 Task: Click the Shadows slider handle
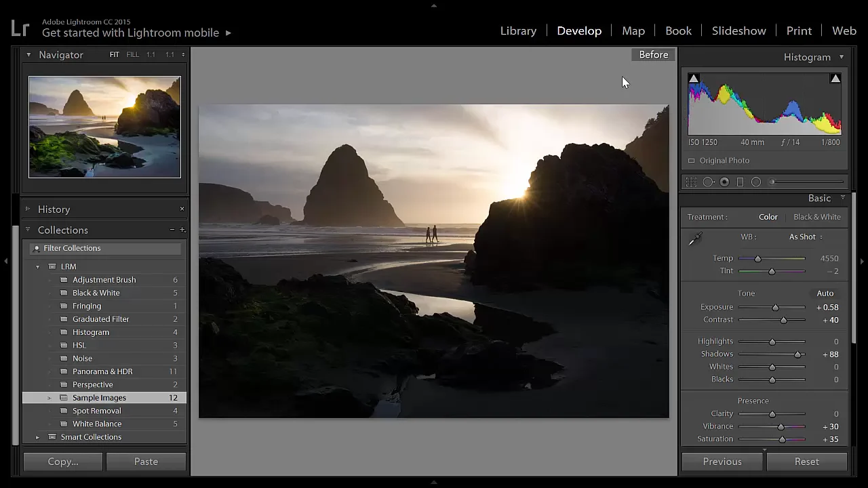(798, 354)
